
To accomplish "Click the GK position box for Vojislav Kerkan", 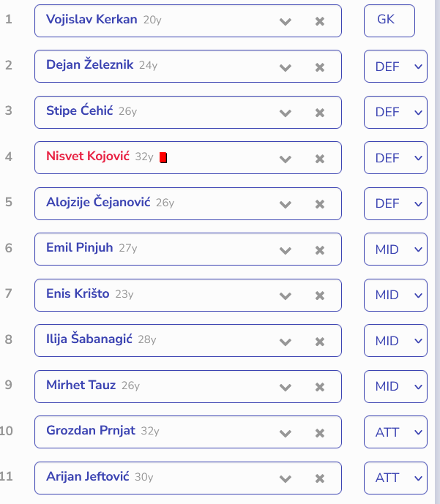I will (x=389, y=21).
